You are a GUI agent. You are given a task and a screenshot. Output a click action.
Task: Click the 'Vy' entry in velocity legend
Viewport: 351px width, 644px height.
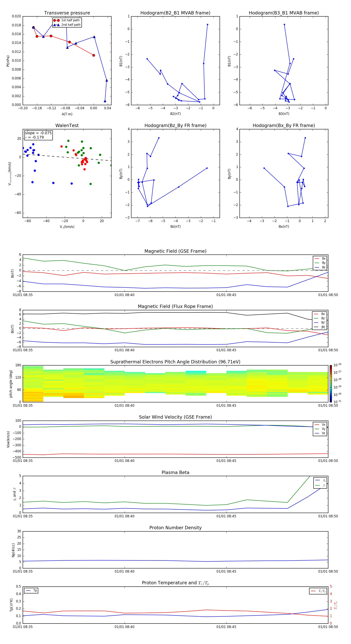[x=320, y=429]
